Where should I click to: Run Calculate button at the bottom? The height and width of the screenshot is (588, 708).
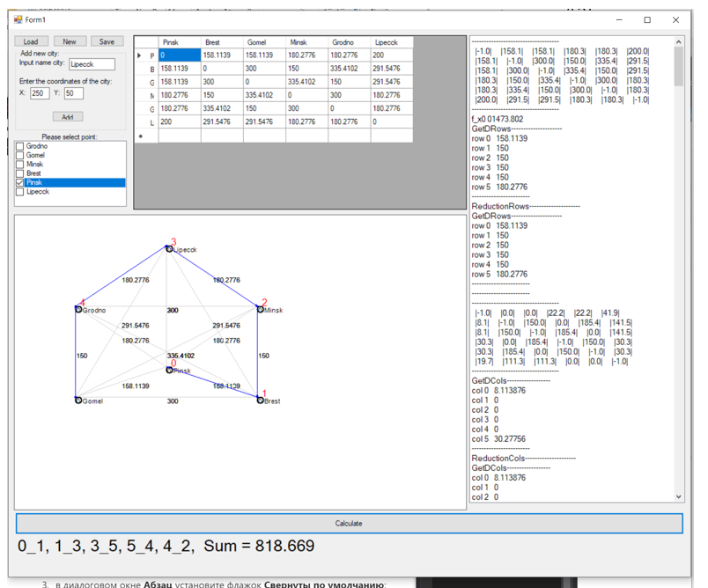point(349,524)
